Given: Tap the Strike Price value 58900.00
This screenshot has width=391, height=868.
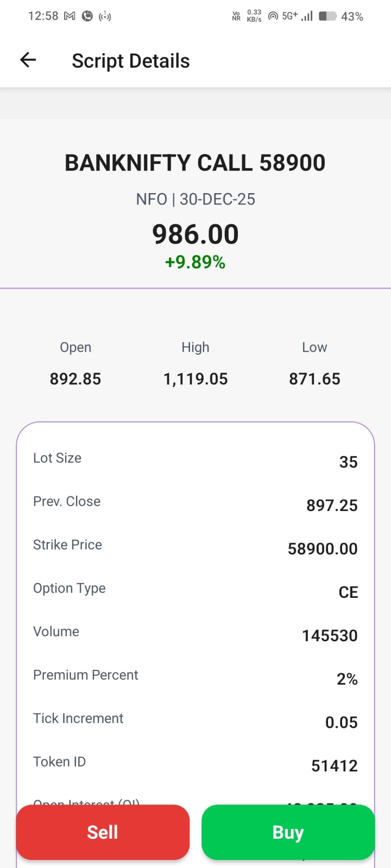Looking at the screenshot, I should coord(323,548).
